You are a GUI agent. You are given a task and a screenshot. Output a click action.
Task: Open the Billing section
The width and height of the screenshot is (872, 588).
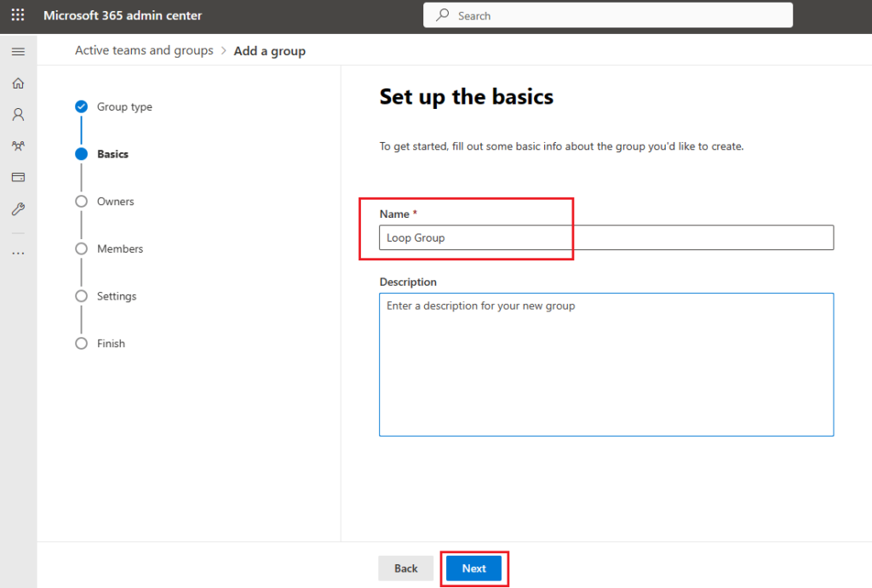click(17, 177)
